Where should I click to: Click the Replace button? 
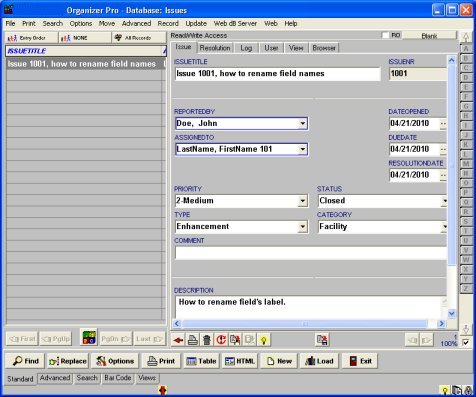[68, 361]
